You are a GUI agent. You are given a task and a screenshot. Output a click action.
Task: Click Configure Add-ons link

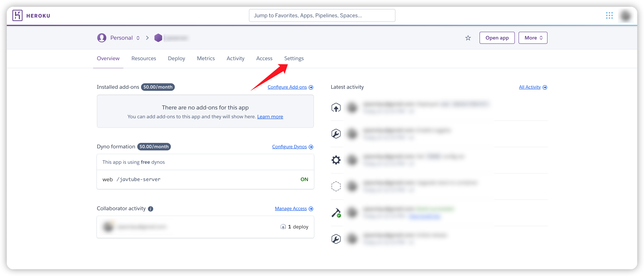pyautogui.click(x=287, y=87)
